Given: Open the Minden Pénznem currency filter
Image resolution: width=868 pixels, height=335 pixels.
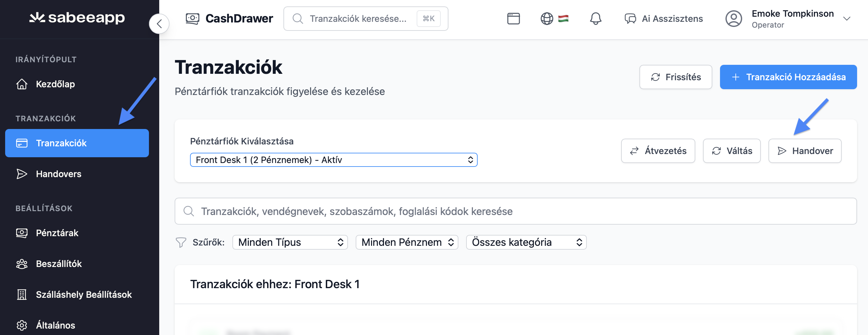Looking at the screenshot, I should click(406, 242).
